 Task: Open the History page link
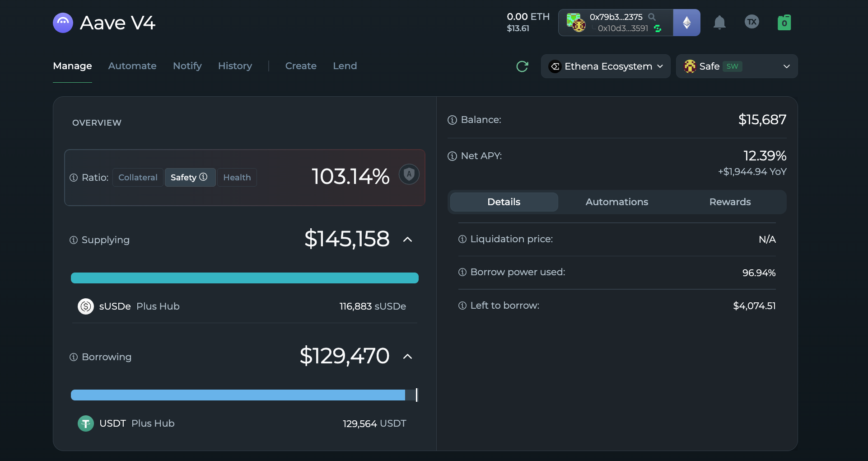pos(235,66)
